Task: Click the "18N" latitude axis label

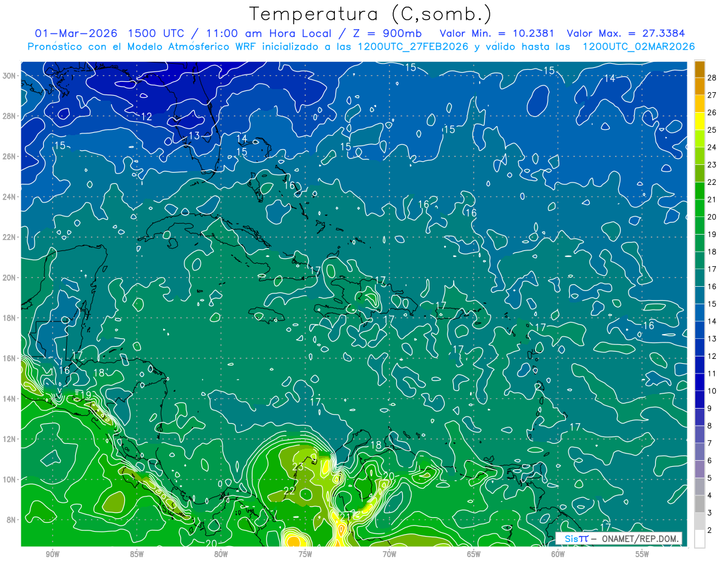Action: coord(9,318)
